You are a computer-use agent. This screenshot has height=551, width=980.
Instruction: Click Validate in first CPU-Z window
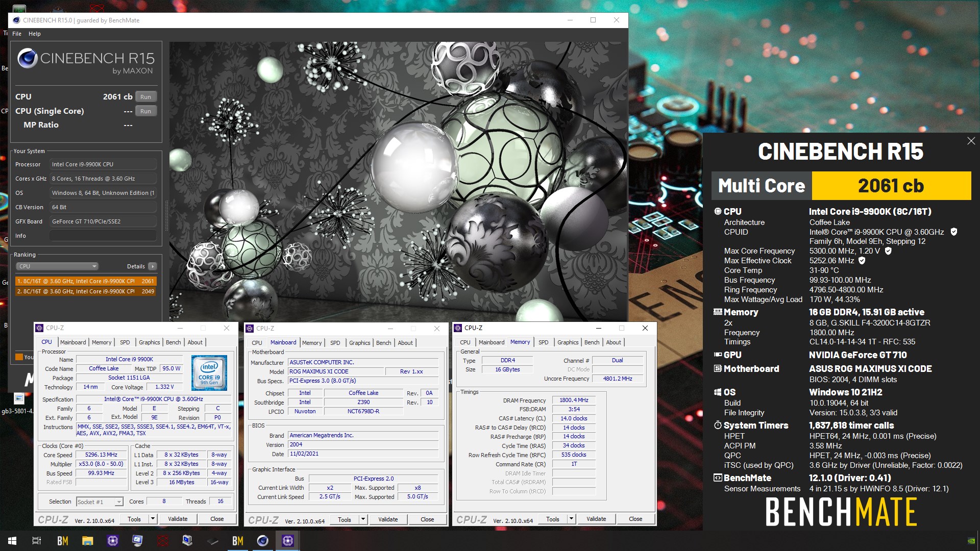178,519
